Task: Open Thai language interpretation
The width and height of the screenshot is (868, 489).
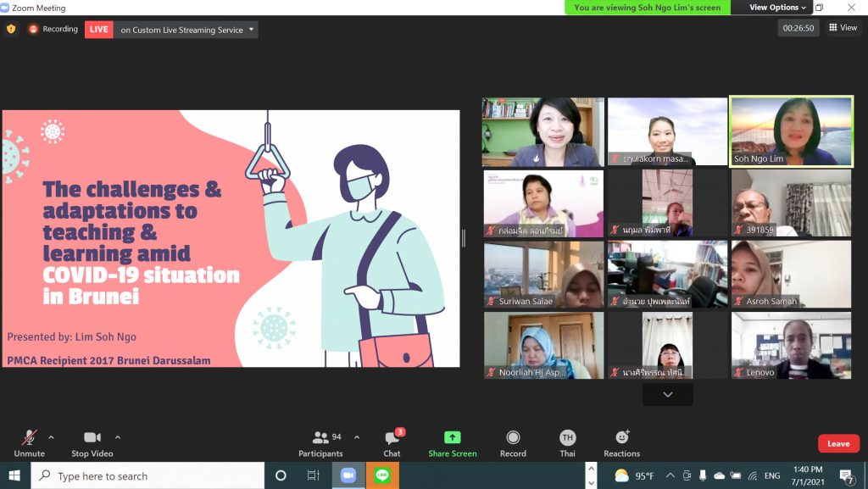Action: point(567,443)
